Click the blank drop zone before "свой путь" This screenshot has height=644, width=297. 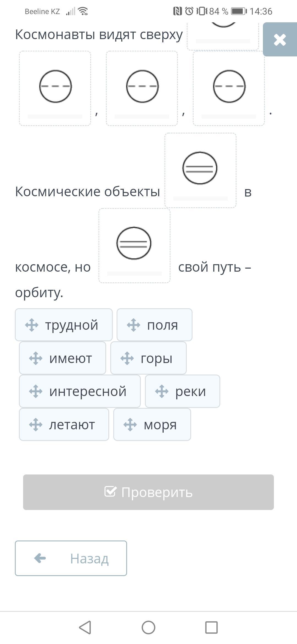(x=134, y=245)
